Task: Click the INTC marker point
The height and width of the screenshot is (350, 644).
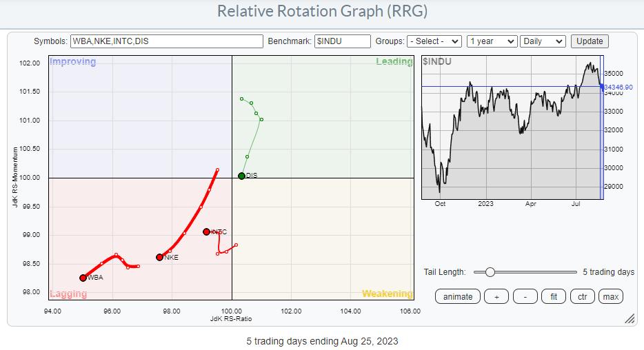Action: (206, 231)
